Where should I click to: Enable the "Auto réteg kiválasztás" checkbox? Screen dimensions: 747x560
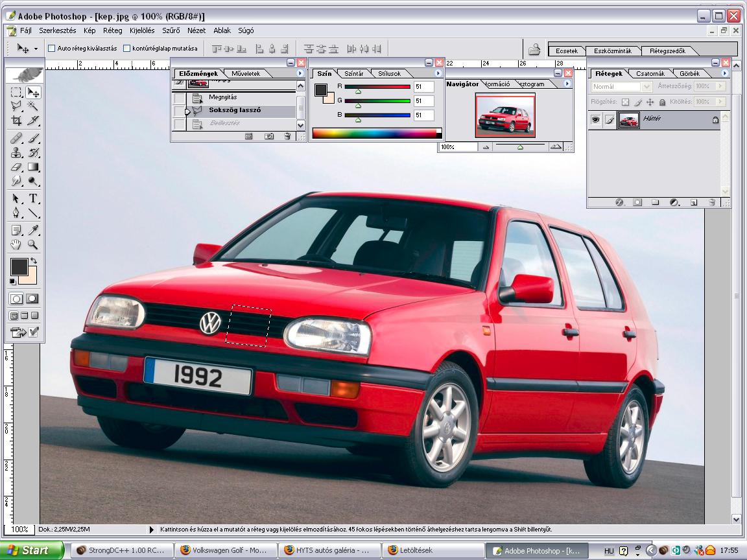[x=52, y=48]
